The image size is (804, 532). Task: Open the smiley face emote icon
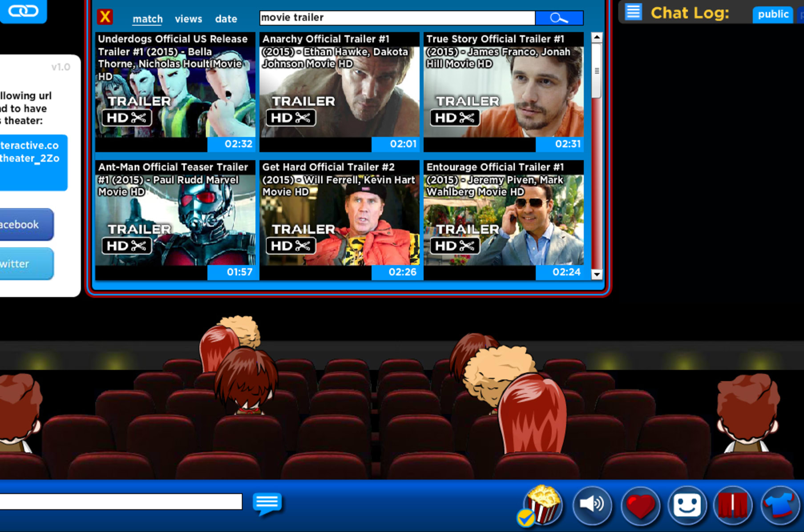(x=687, y=506)
